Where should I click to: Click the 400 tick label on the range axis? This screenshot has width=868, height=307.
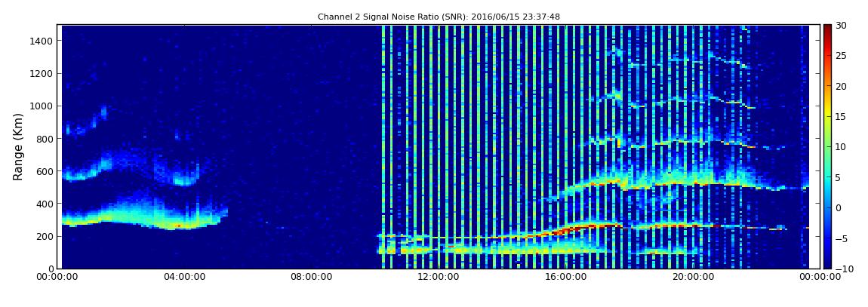[x=45, y=204]
